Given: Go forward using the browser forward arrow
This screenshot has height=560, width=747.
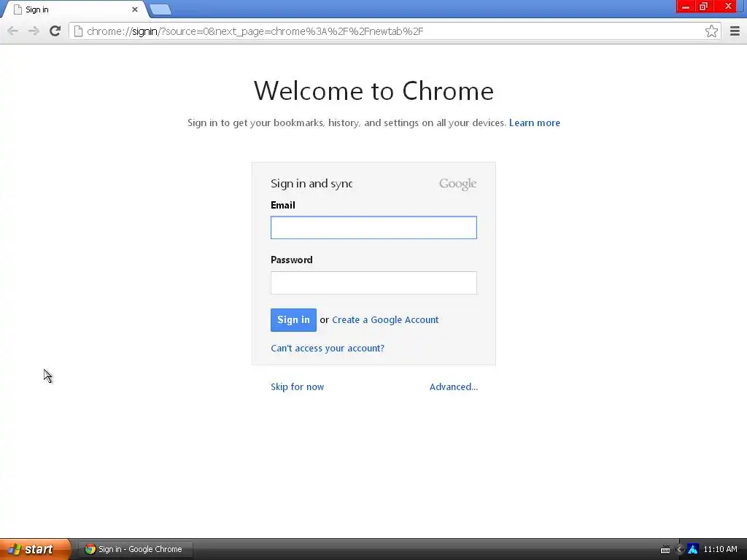Looking at the screenshot, I should pos(34,31).
